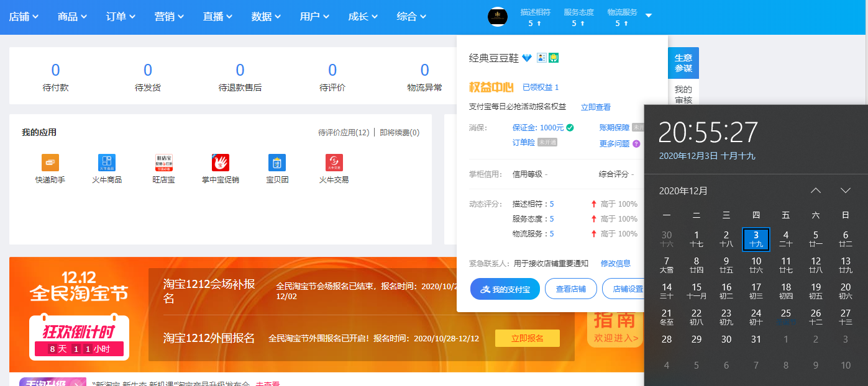Expand the 订单 menu
The height and width of the screenshot is (386, 868).
click(121, 17)
